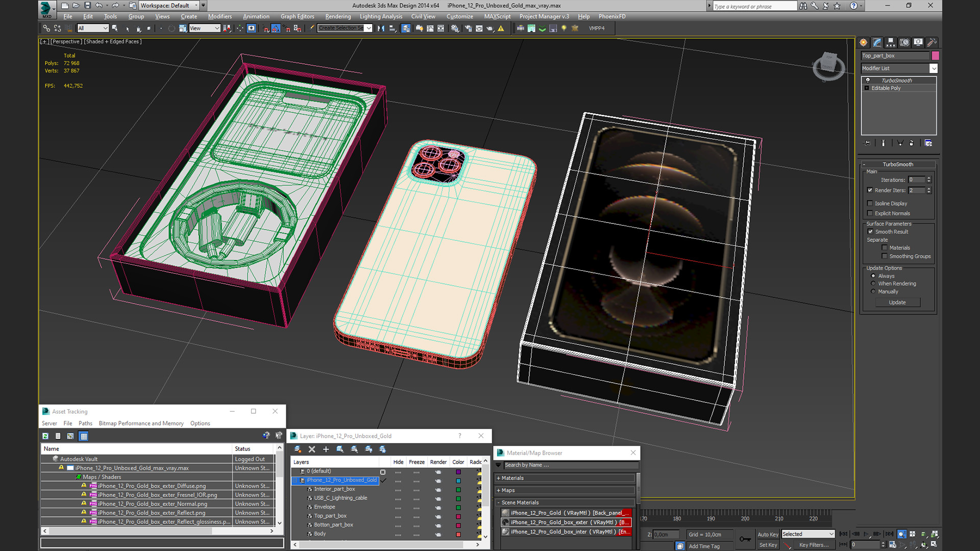Open the Hierarchy command panel tab
The height and width of the screenshot is (551, 980).
891,42
